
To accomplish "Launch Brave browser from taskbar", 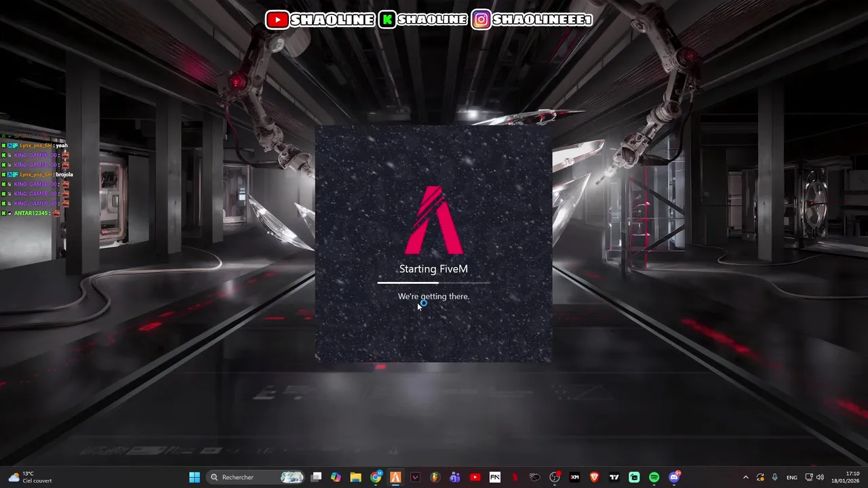I will point(595,477).
